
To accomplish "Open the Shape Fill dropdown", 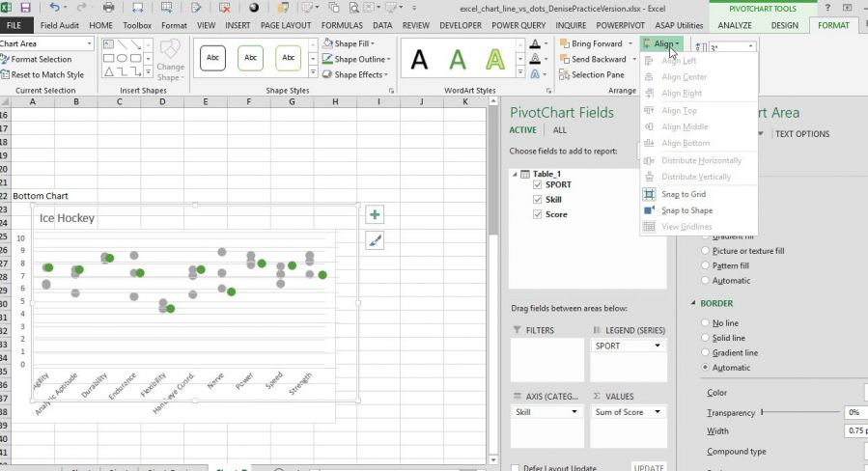I will click(x=349, y=43).
